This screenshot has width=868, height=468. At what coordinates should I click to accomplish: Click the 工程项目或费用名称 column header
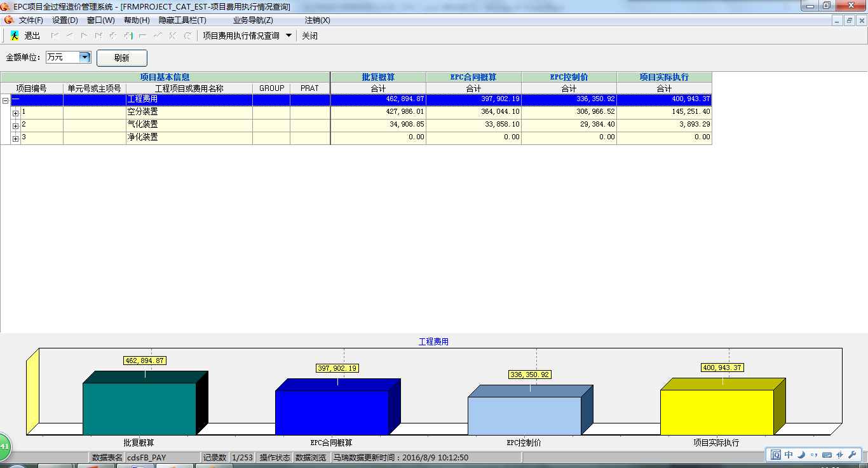[189, 88]
